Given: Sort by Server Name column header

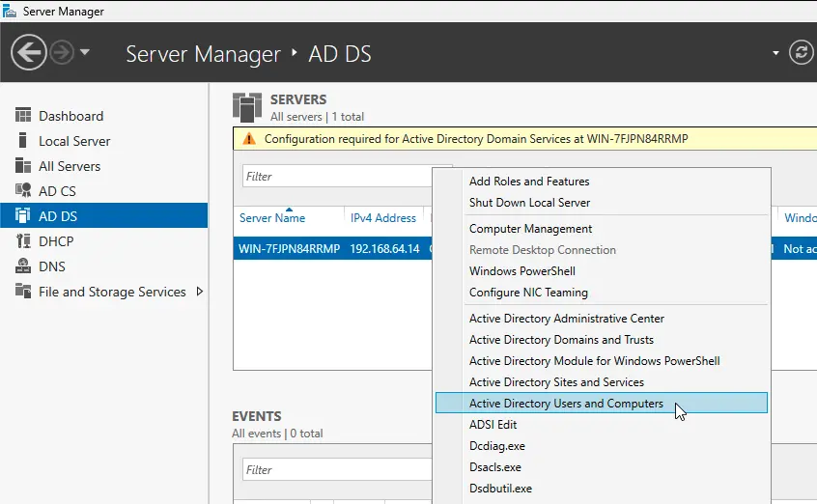Looking at the screenshot, I should [x=272, y=218].
